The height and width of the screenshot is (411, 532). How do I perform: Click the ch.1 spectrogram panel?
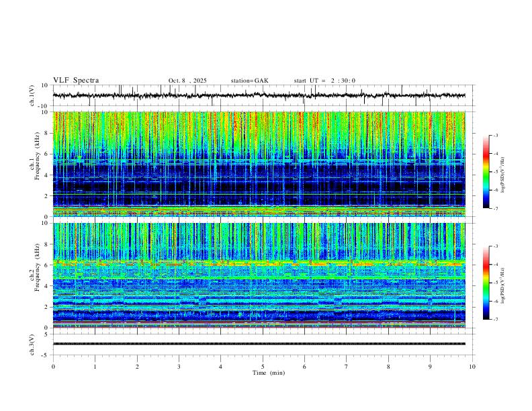(x=259, y=164)
